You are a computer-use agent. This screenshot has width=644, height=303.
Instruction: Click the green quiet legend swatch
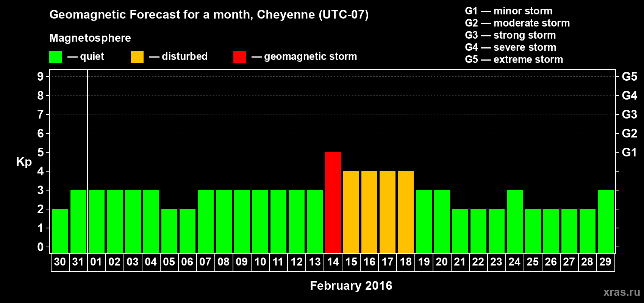[55, 57]
